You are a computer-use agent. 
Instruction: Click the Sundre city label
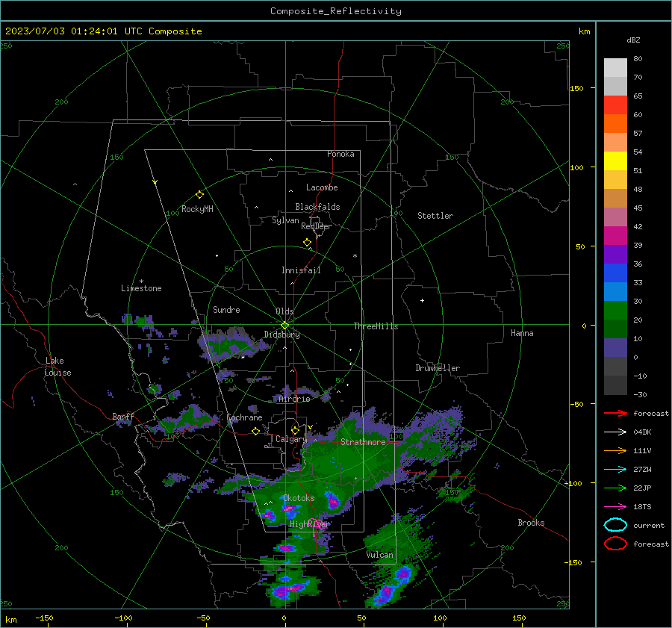pos(226,309)
